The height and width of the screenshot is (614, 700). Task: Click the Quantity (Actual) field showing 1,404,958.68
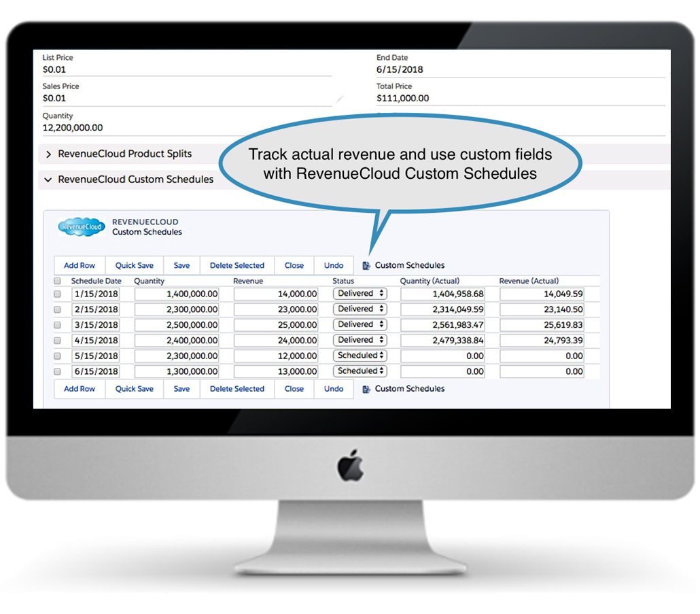tap(443, 294)
